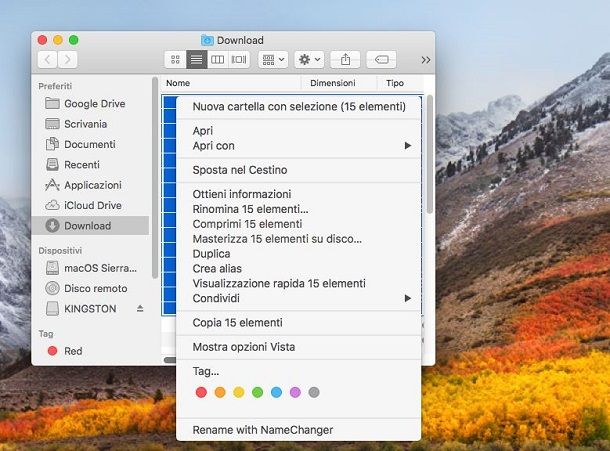Apply the blue tag color dot
This screenshot has height=451, width=610.
(276, 392)
